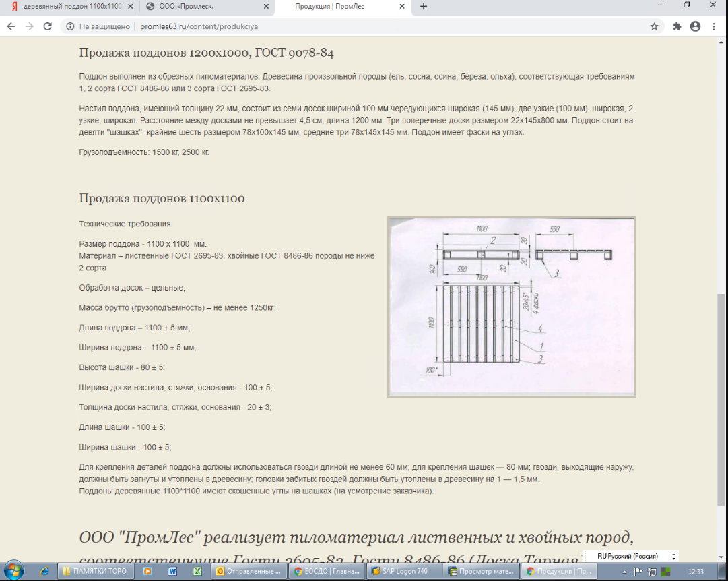Switch to the 'ООО «Промлес»' tab
728x581 pixels.
207,7
